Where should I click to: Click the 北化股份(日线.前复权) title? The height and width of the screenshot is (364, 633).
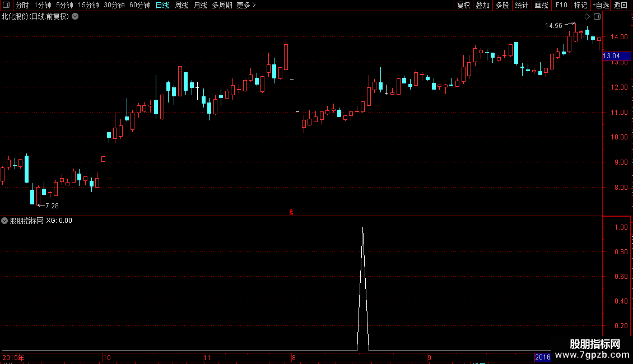[35, 17]
